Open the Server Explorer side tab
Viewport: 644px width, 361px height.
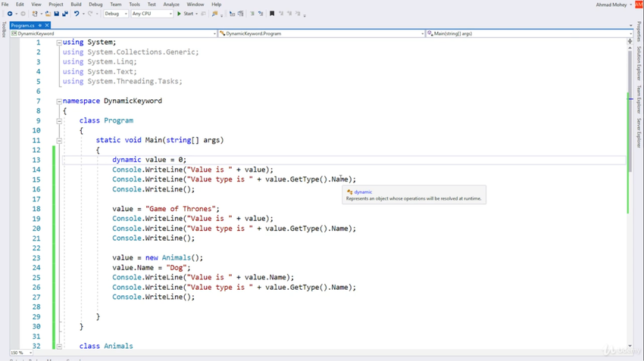point(639,133)
